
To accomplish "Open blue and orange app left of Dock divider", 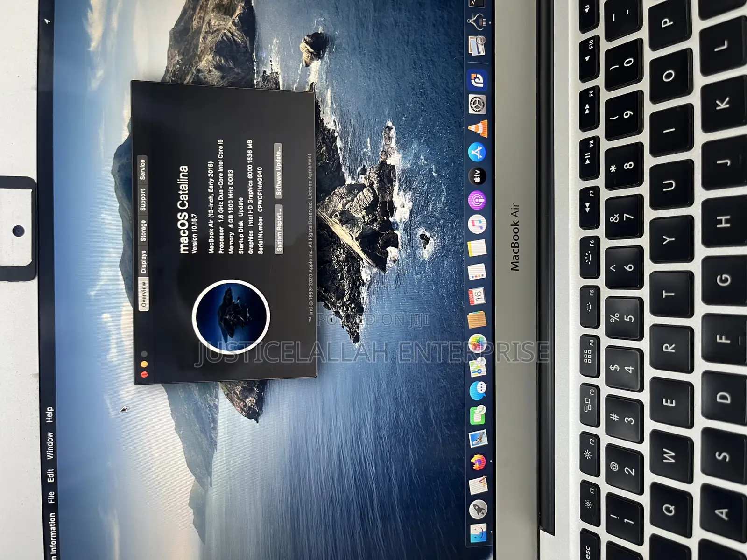I will (x=478, y=80).
